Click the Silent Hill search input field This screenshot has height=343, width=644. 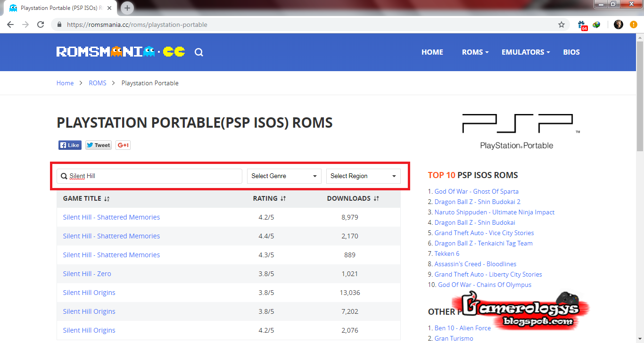point(149,176)
